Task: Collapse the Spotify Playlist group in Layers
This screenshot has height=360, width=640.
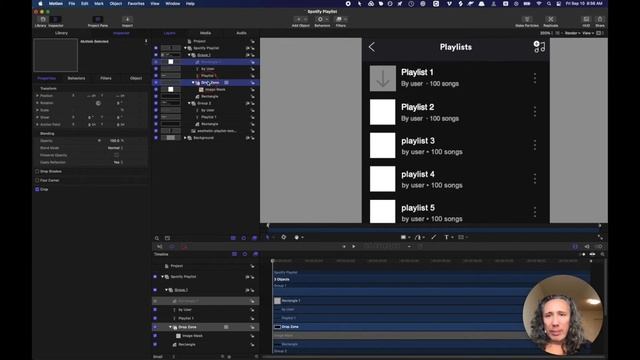Action: tap(185, 48)
